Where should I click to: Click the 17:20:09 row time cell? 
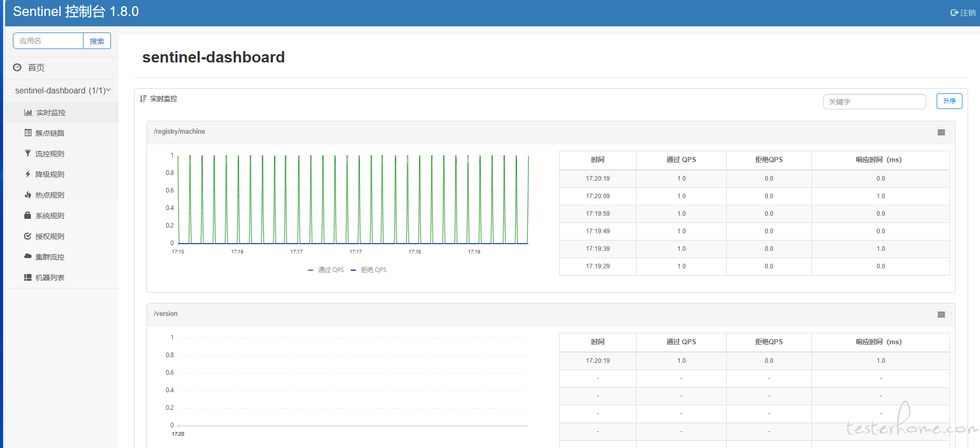click(598, 196)
